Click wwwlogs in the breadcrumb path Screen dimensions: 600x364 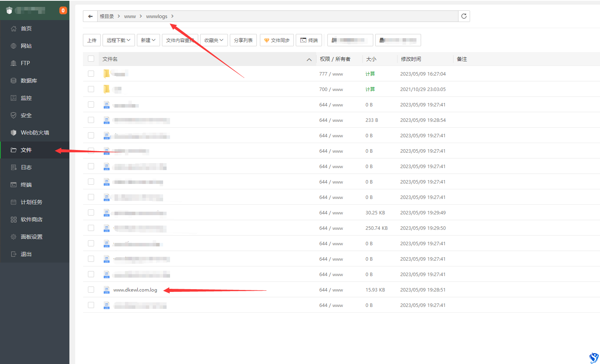tap(157, 16)
